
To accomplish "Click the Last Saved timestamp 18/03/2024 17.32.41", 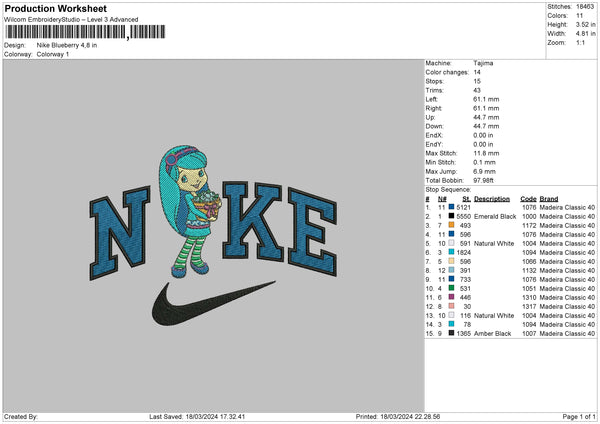I will pyautogui.click(x=215, y=416).
